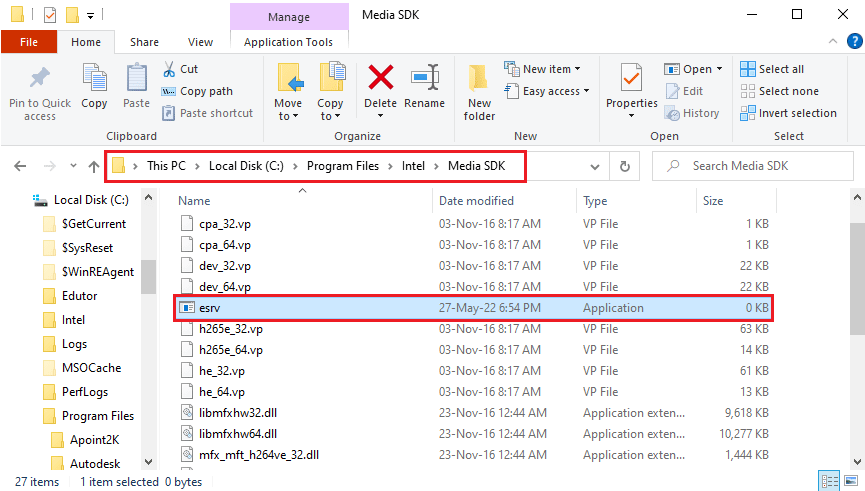Viewport: 865px width, 491px height.
Task: Go Back in navigation
Action: point(20,166)
